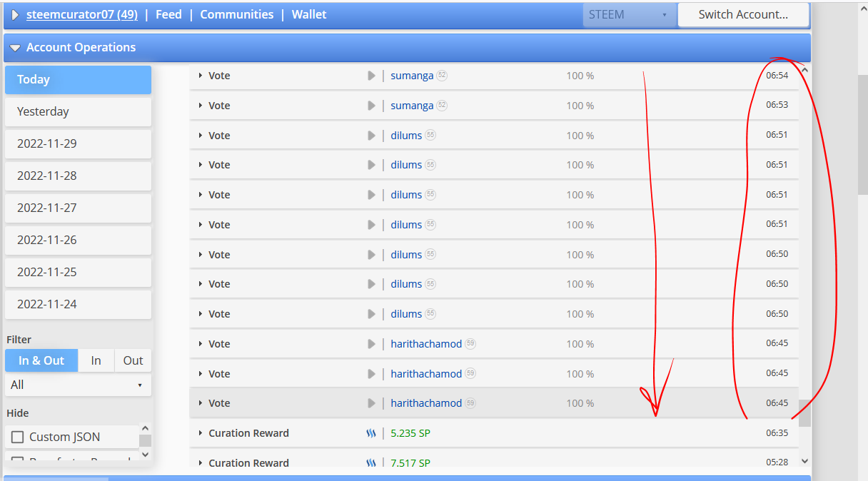Image resolution: width=868 pixels, height=481 pixels.
Task: Select the 2022-11-28 date tab
Action: (78, 176)
